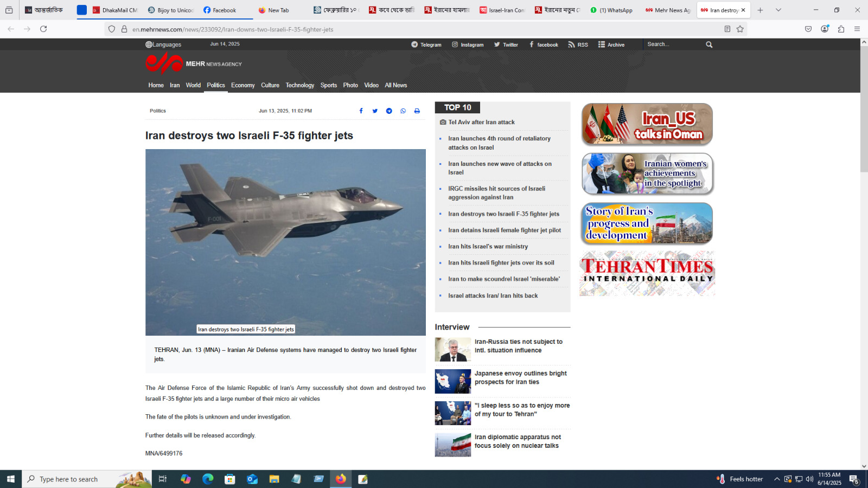This screenshot has width=868, height=488.
Task: Share article via Twitter icon
Action: coord(375,111)
